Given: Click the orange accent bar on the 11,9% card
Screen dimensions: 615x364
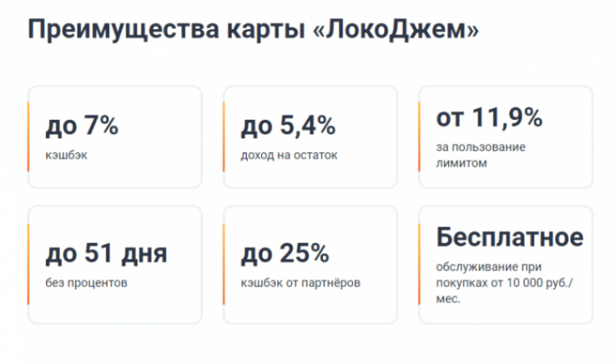Looking at the screenshot, I should click(420, 137).
